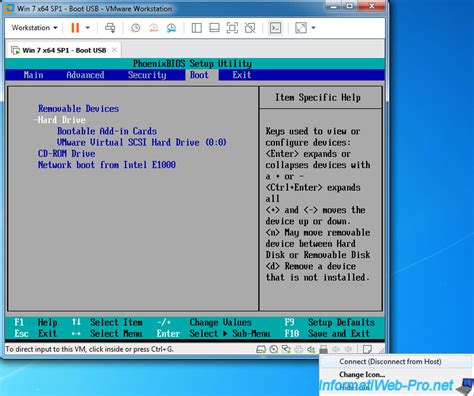Viewport: 474px width, 396px height.
Task: Click F10 Save and Exit text
Action: 327,334
